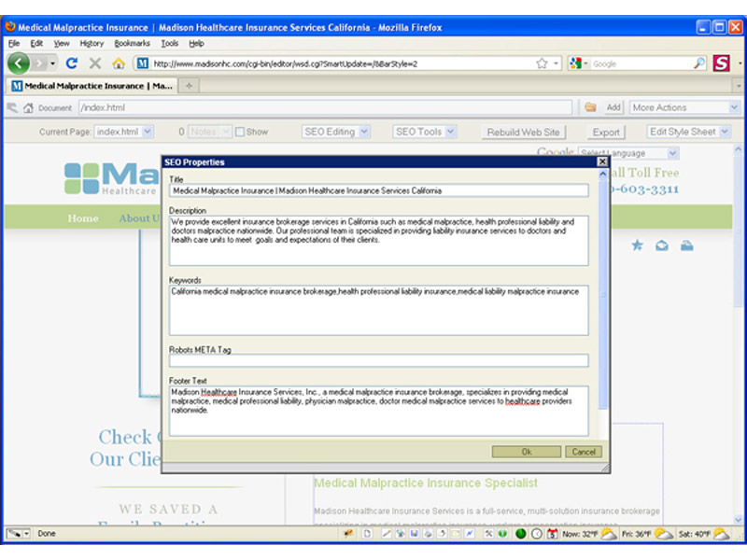Click the Rebuild Web Site button
Screen dimensions: 747x560
coord(523,133)
